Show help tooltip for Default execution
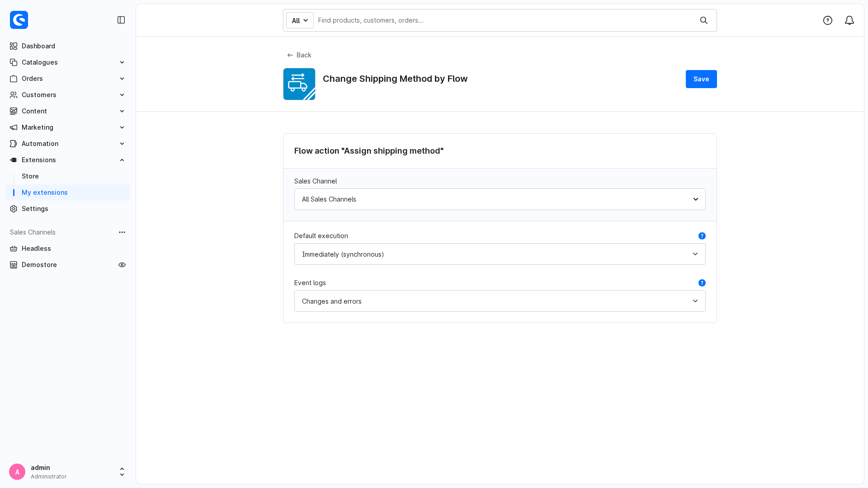868x488 pixels. pos(702,236)
